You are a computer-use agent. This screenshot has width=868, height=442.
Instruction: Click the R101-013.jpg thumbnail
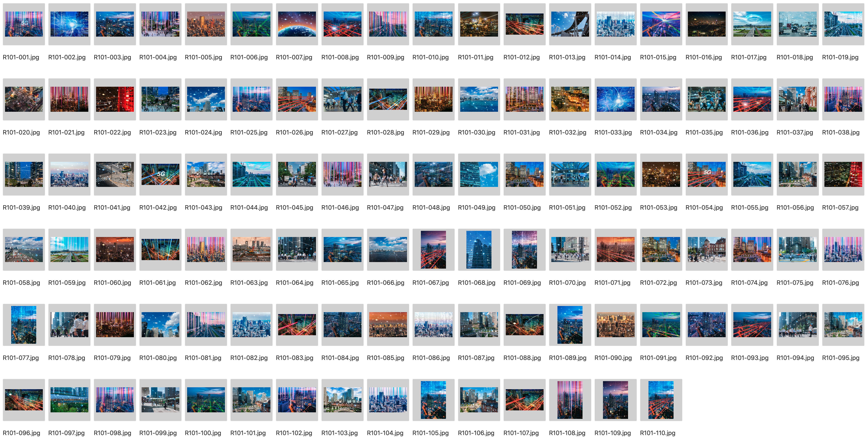click(x=570, y=24)
